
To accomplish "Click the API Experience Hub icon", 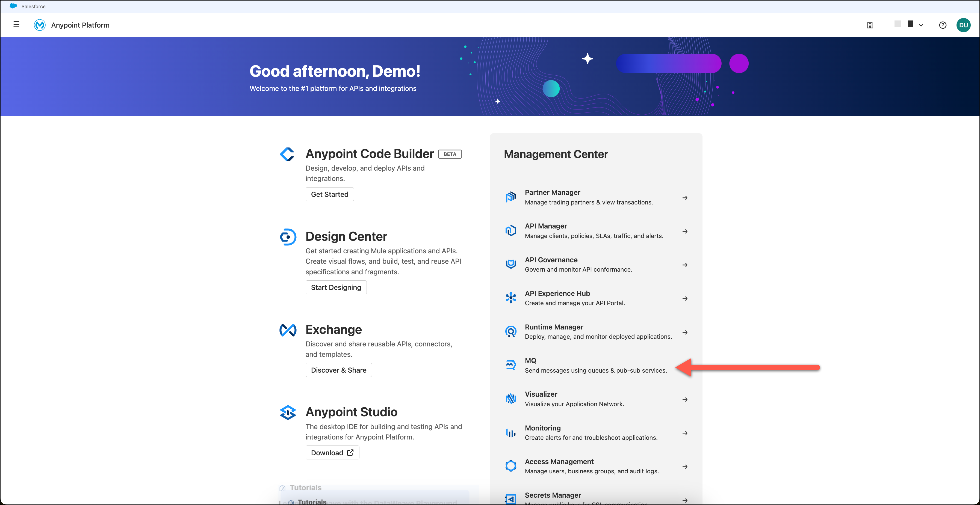I will tap(510, 298).
